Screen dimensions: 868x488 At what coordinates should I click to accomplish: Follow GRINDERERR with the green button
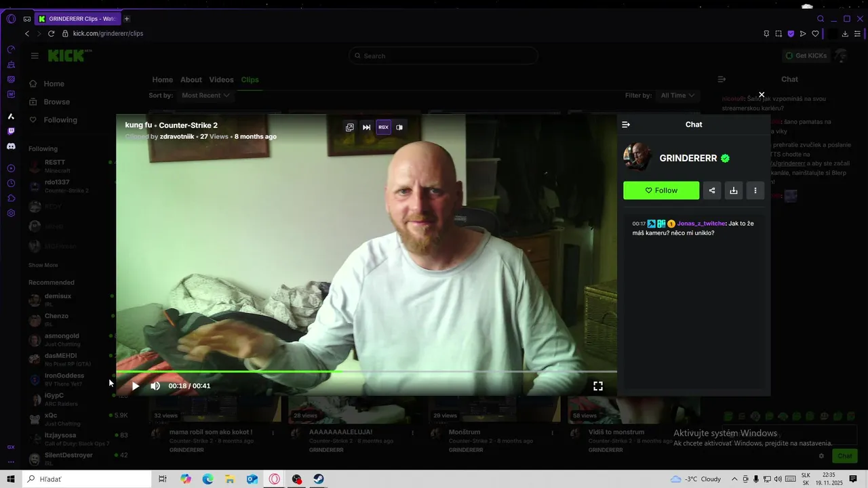click(661, 190)
